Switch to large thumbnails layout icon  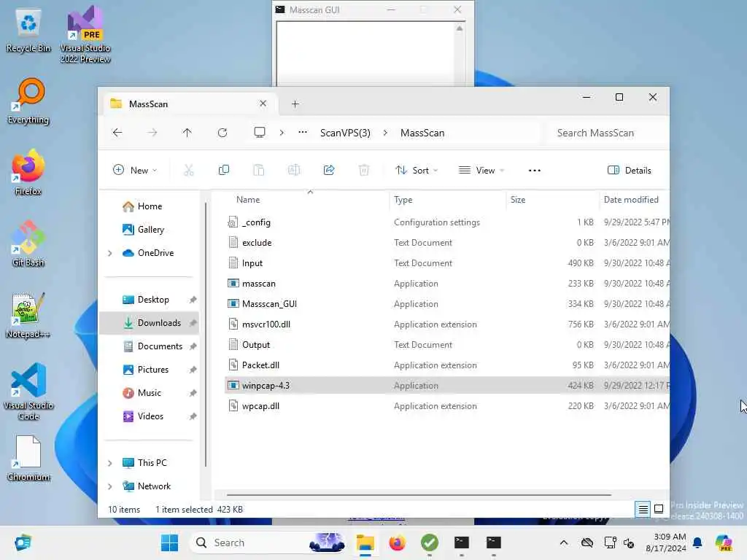659,509
